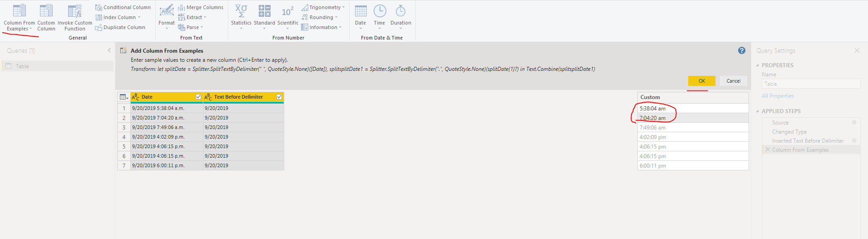The image size is (868, 239).
Task: Open Statistics number tool
Action: point(241,17)
